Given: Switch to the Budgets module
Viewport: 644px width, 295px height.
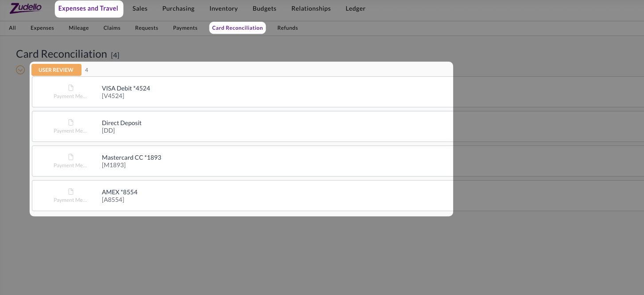Looking at the screenshot, I should tap(264, 8).
